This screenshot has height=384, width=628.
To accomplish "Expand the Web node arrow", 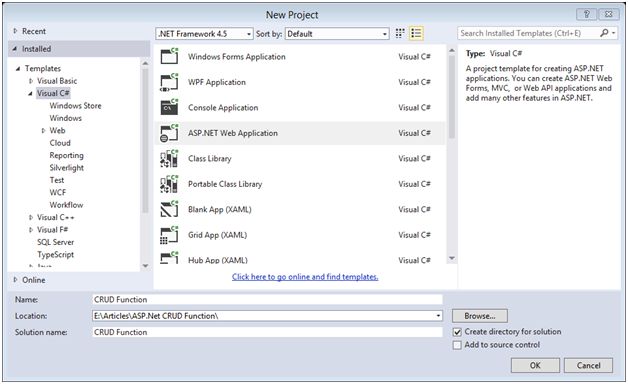I will coord(43,131).
